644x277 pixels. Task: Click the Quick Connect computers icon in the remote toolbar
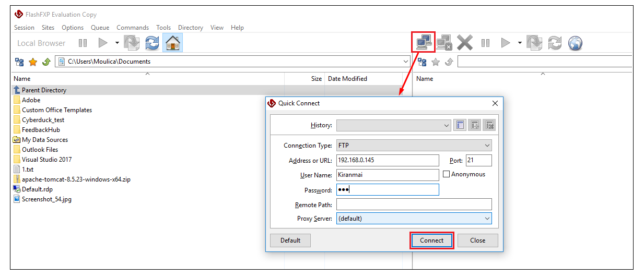[x=424, y=42]
